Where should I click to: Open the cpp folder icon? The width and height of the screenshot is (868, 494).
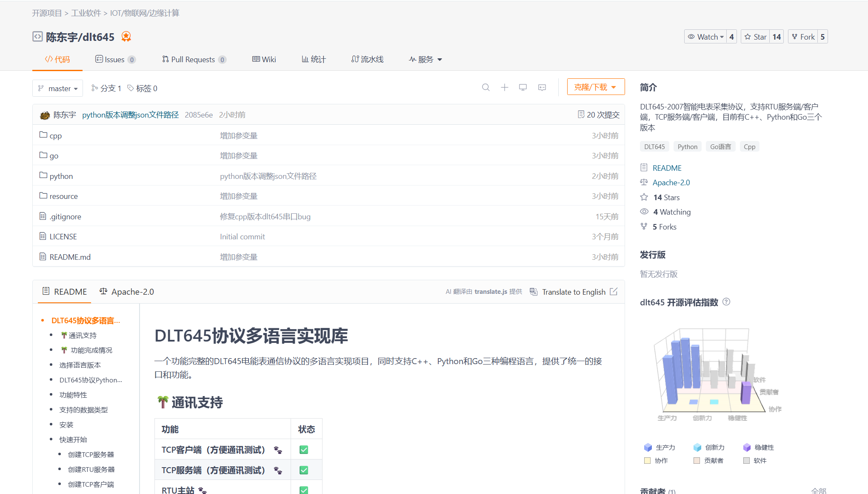[x=43, y=135]
